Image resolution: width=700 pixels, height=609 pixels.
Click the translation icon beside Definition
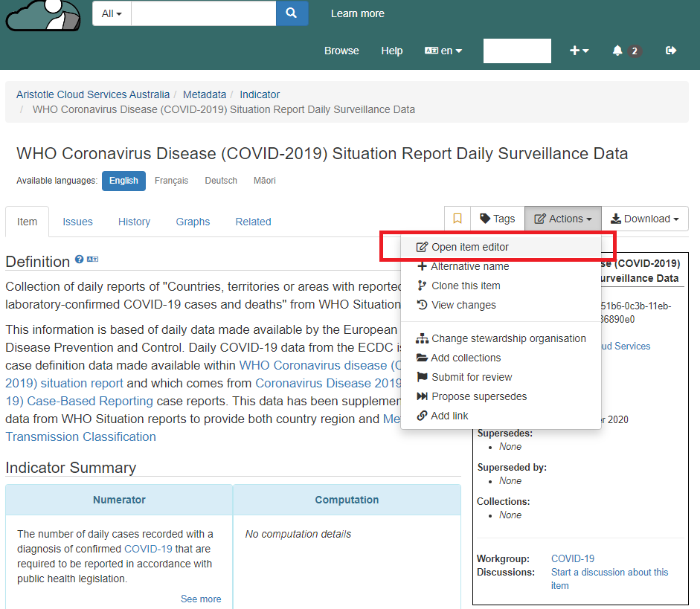(93, 260)
